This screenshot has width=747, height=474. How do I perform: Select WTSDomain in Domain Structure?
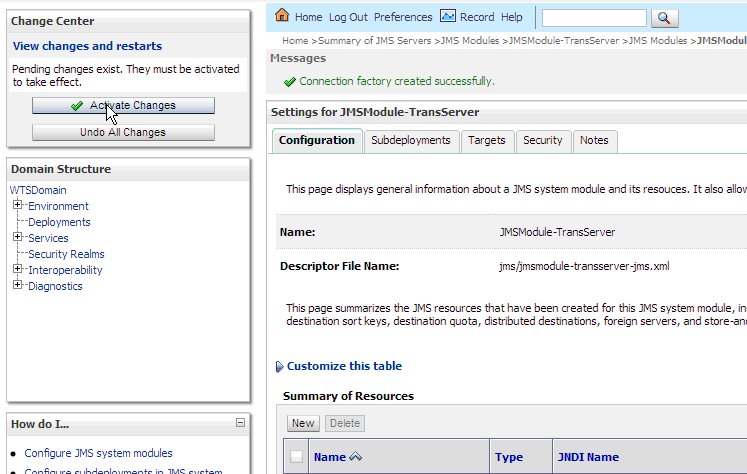[38, 190]
